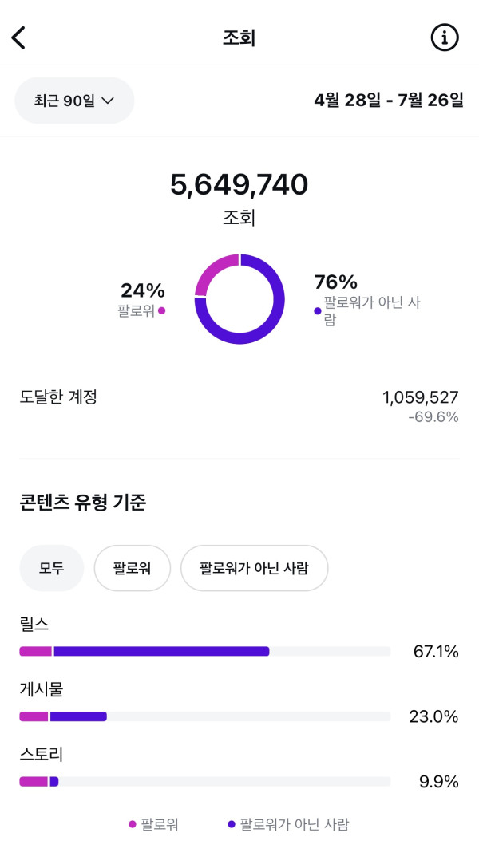The width and height of the screenshot is (479, 868).
Task: Tap the 1,059,527 reached accounts number
Action: tap(420, 397)
